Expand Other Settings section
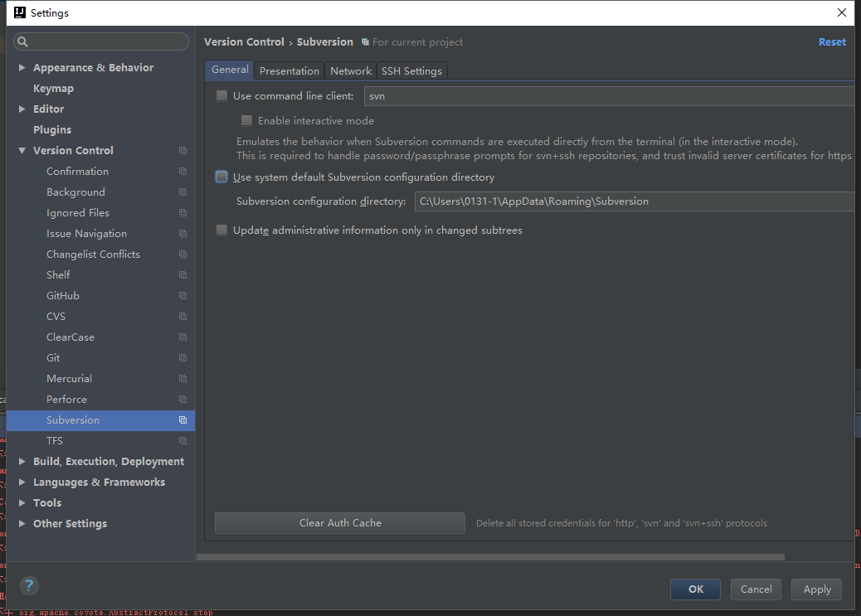This screenshot has height=616, width=861. 22,524
